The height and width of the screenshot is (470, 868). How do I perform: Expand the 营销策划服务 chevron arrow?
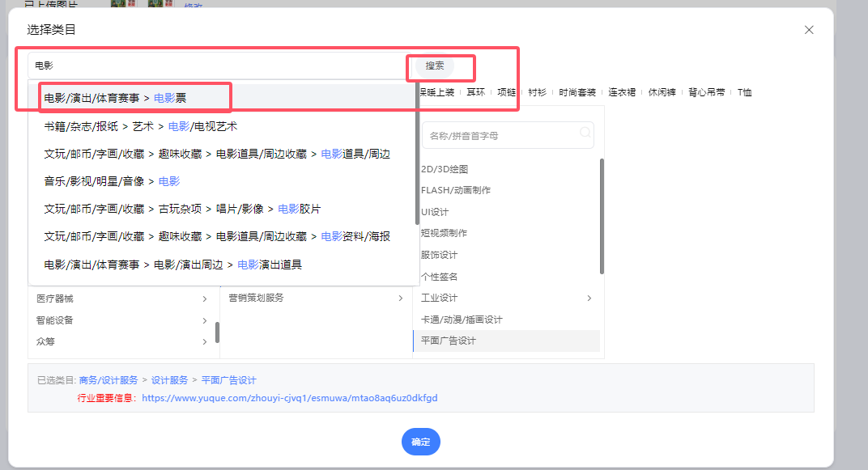(400, 298)
